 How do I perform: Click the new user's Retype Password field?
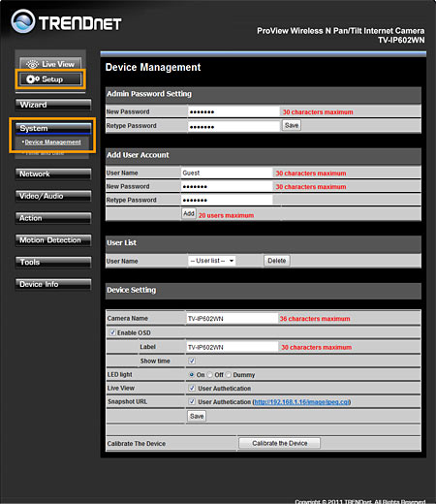(227, 200)
